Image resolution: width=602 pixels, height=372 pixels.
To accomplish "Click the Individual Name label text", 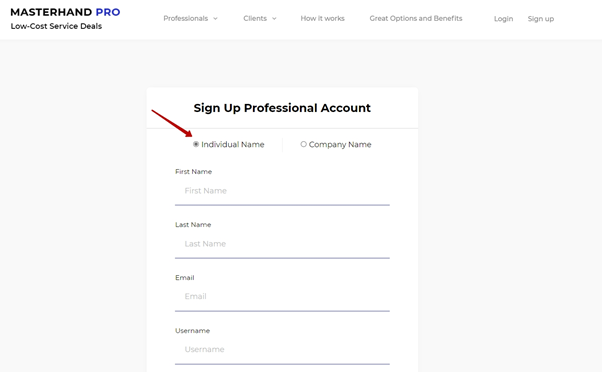I will (x=233, y=145).
